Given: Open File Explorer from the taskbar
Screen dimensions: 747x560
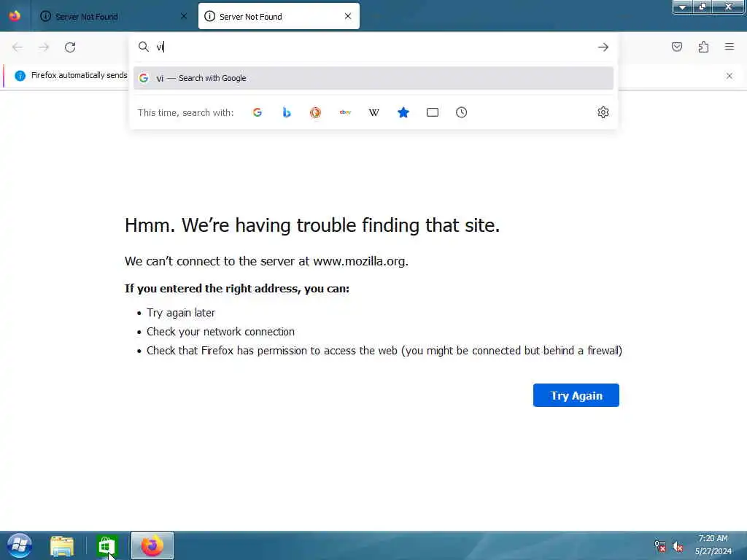Looking at the screenshot, I should [x=62, y=546].
